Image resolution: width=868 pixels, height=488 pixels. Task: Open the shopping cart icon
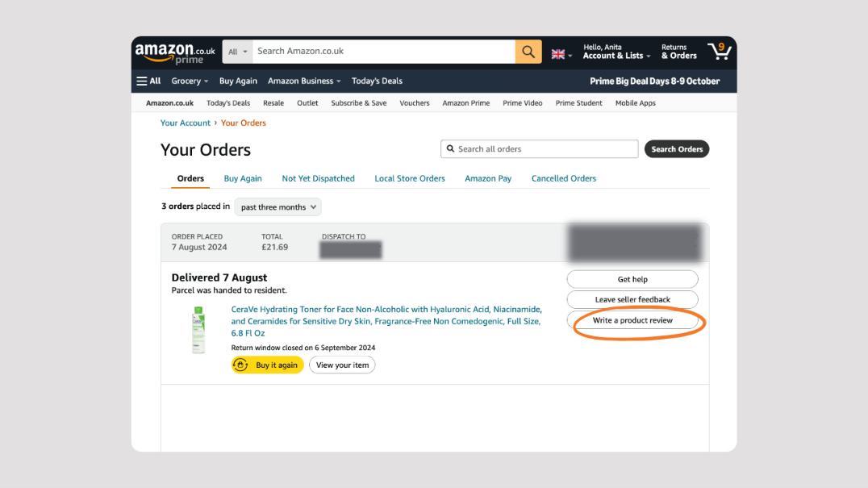[720, 51]
